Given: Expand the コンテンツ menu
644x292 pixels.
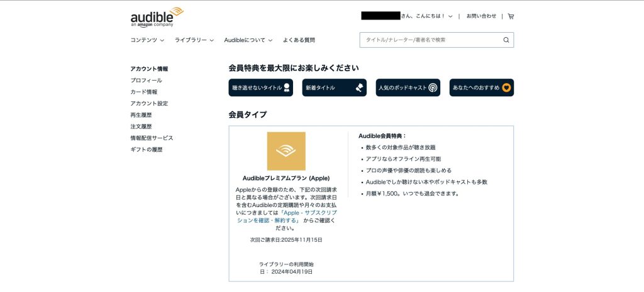Looking at the screenshot, I should 147,40.
